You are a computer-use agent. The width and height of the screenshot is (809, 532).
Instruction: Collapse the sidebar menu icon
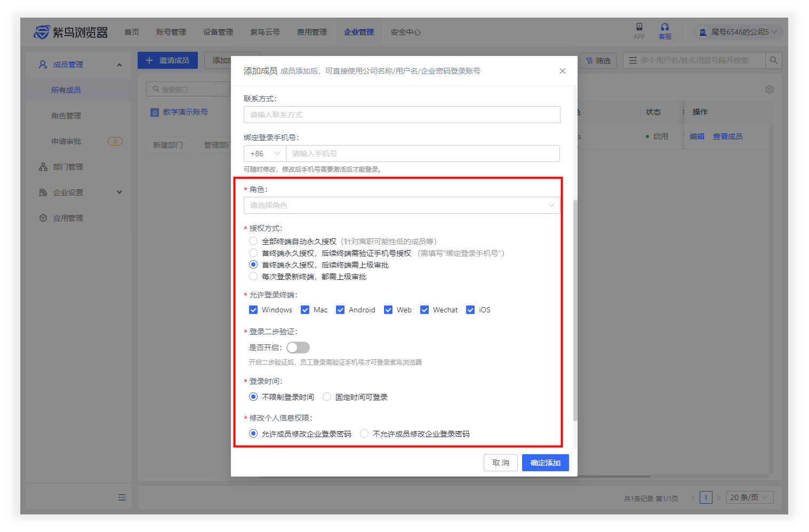click(x=122, y=497)
